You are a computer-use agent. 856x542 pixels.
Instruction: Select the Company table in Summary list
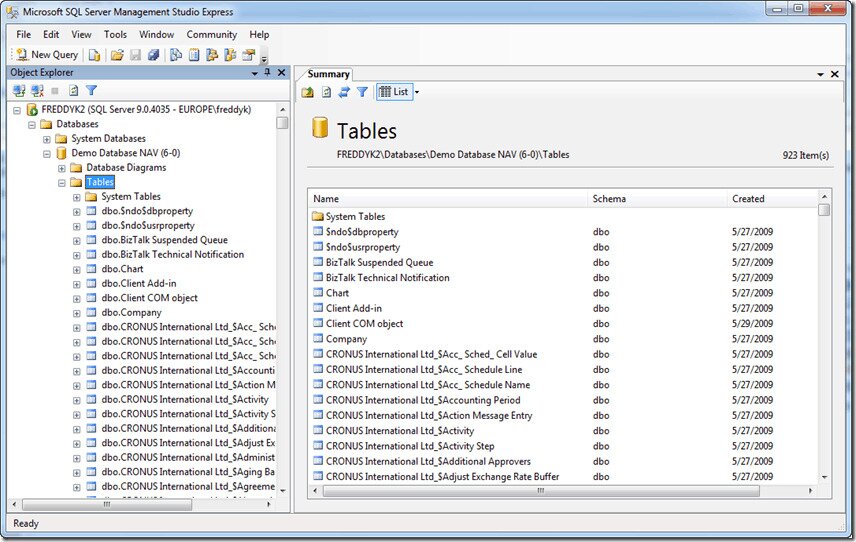346,339
